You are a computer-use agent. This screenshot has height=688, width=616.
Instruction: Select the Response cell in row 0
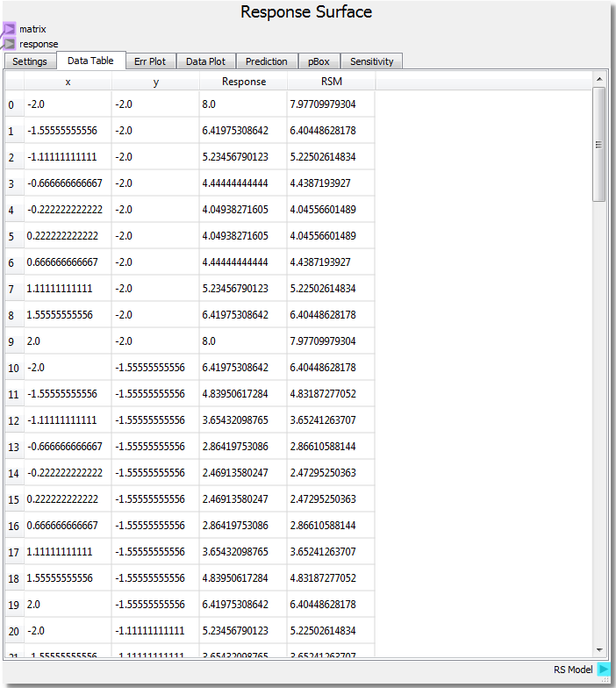[243, 104]
